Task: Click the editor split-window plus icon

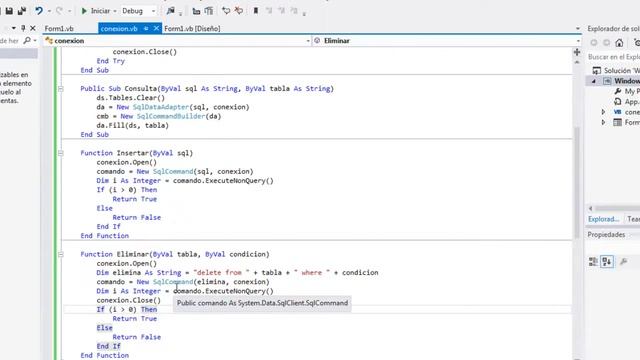Action: coord(577,52)
